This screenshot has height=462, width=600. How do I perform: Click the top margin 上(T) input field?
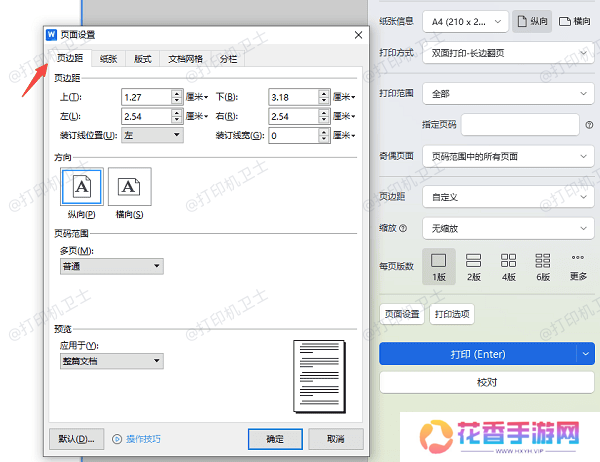point(147,97)
